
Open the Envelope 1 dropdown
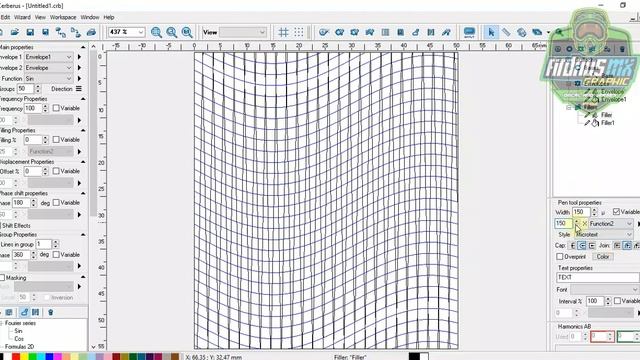pyautogui.click(x=49, y=57)
